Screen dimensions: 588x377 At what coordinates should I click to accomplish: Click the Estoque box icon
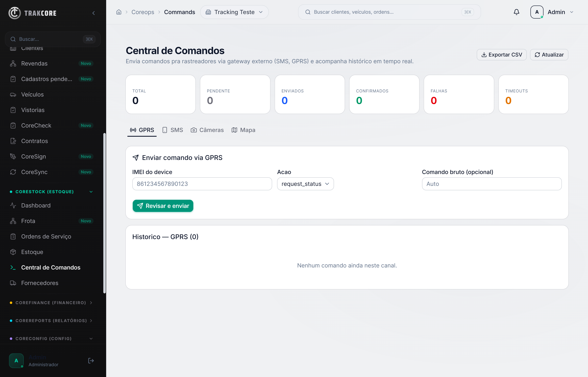click(x=13, y=252)
